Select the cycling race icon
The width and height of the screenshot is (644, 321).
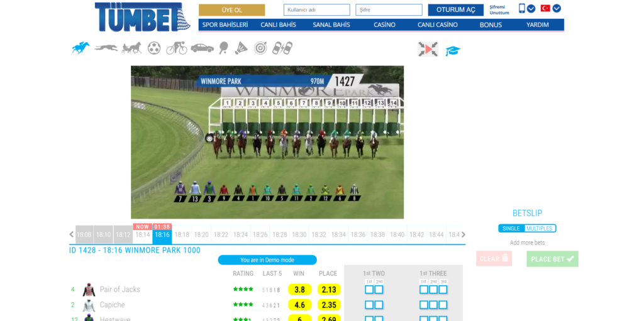(176, 48)
